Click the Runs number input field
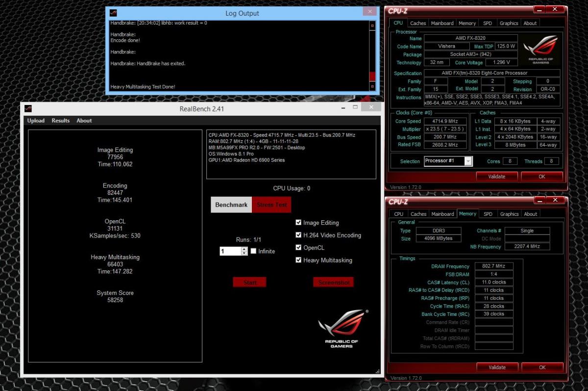 pos(230,251)
